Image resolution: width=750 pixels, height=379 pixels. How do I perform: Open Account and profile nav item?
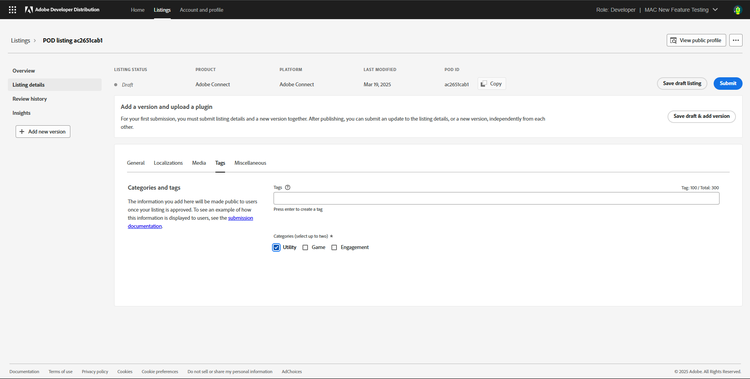(201, 10)
